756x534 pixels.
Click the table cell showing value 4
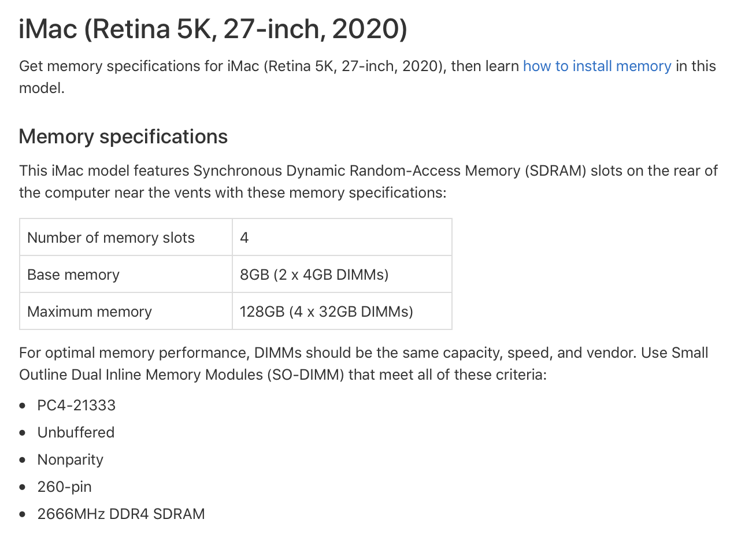click(x=244, y=238)
